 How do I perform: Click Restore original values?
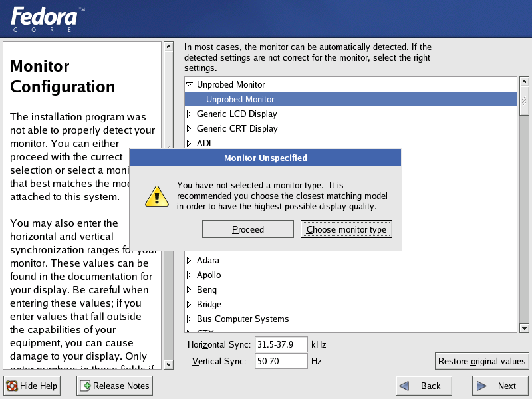coord(481,361)
